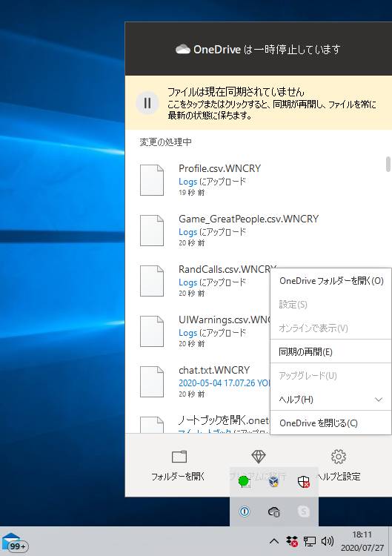Choose 同期の再開(E) to resume syncing
Image resolution: width=392 pixels, height=556 pixels.
click(x=330, y=351)
